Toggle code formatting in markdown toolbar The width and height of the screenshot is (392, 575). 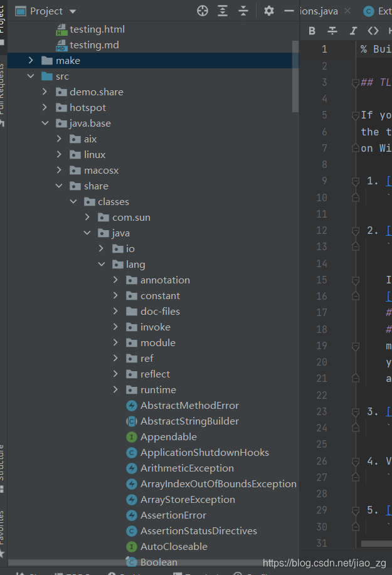(373, 31)
